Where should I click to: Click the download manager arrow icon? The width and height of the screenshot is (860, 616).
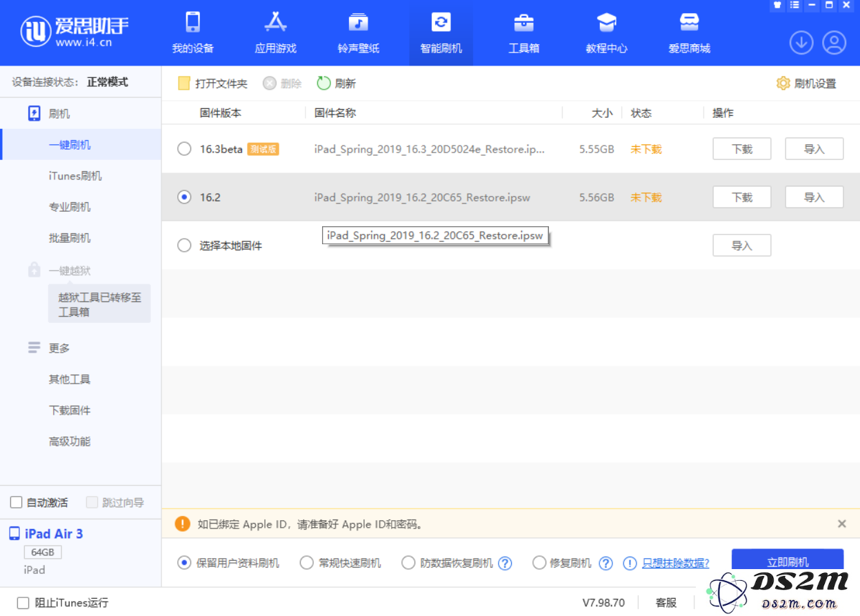[801, 43]
